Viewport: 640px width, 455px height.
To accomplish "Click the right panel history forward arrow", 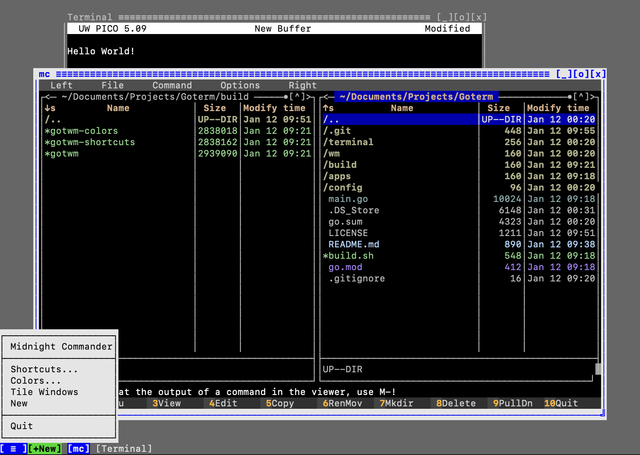I will 592,97.
